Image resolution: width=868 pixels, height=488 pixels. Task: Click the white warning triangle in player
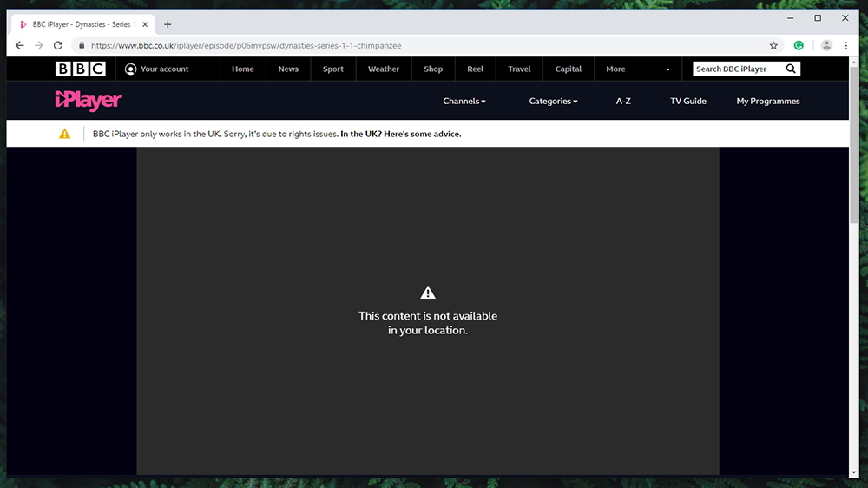(428, 292)
